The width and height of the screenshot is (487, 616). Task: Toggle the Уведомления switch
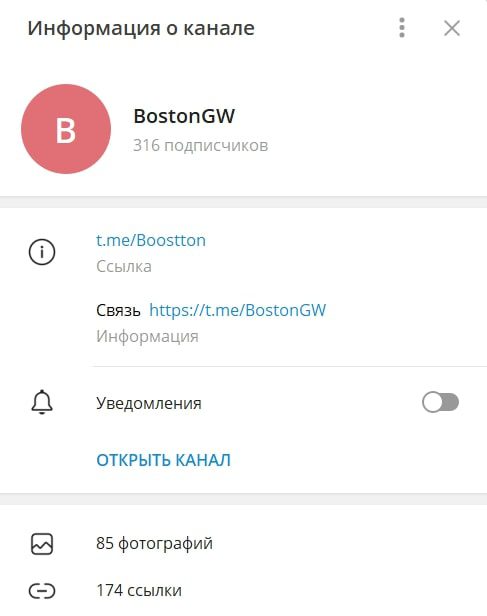coord(440,403)
